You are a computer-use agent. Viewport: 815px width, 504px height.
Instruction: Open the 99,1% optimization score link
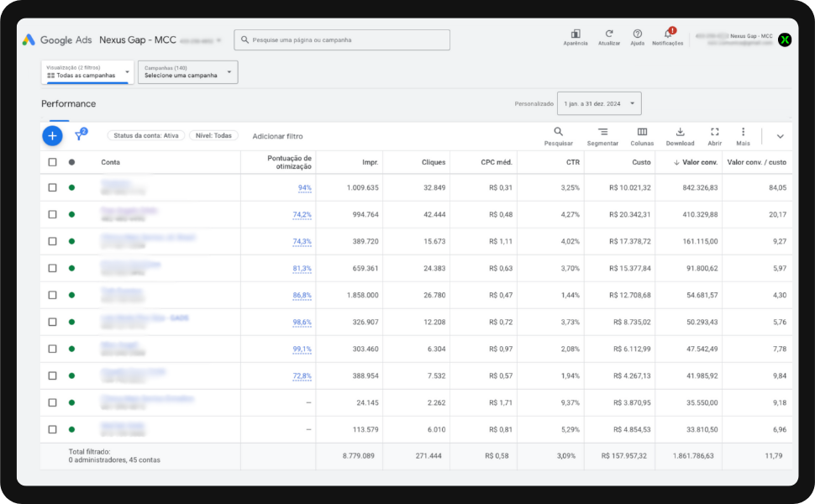[302, 349]
